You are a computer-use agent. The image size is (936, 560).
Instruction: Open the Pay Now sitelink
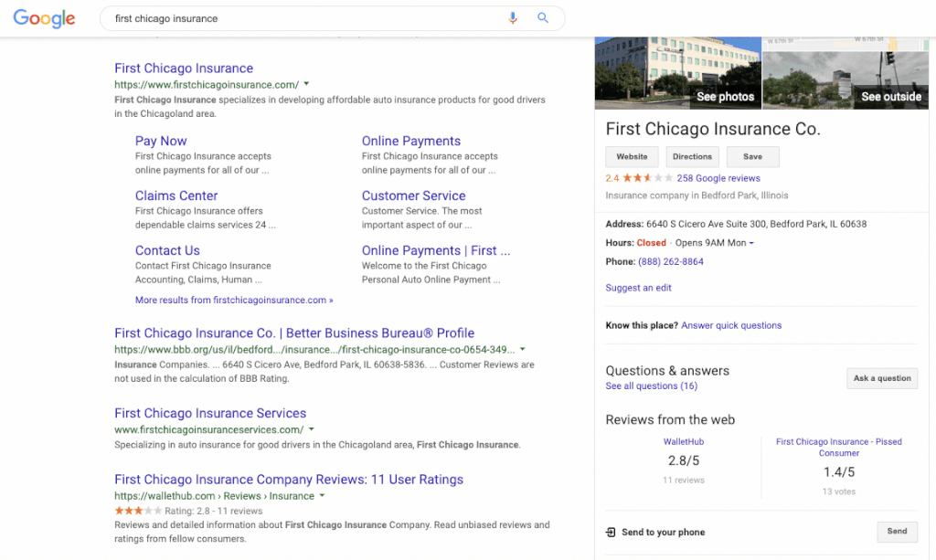[x=161, y=141]
